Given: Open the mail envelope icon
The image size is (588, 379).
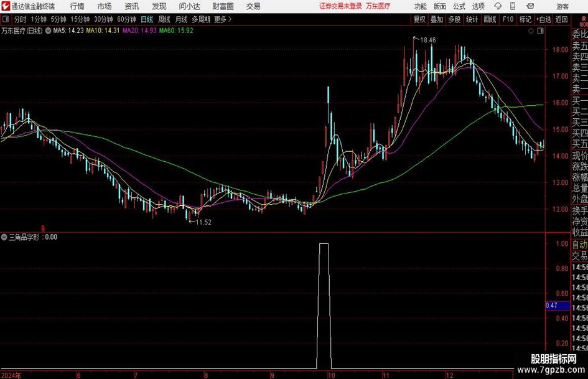Looking at the screenshot, I should tap(530, 6).
